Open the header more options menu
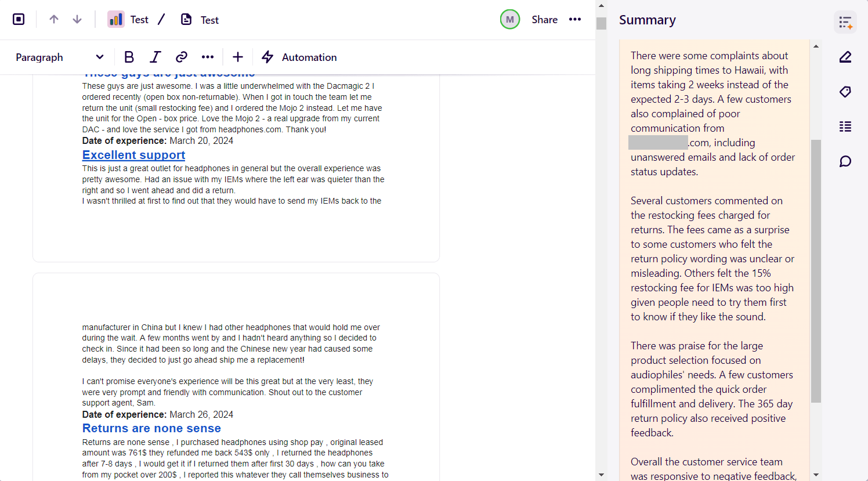 [575, 19]
